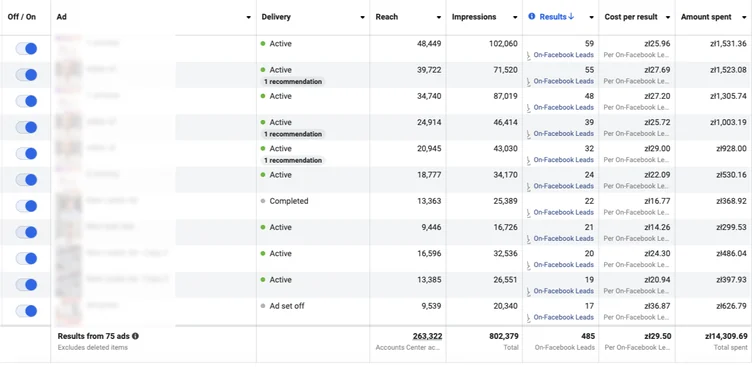Click the impressions value 102,060
756x367 pixels.
click(x=503, y=43)
